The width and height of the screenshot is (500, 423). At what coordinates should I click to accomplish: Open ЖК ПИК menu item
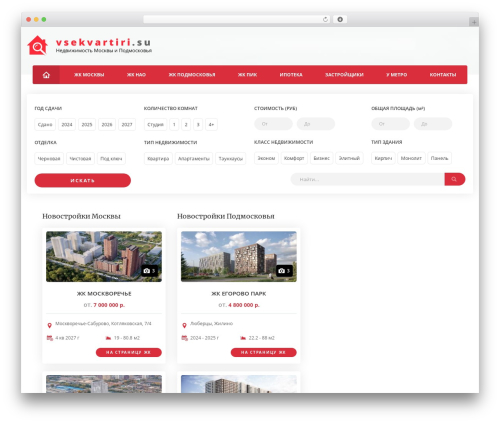point(247,75)
